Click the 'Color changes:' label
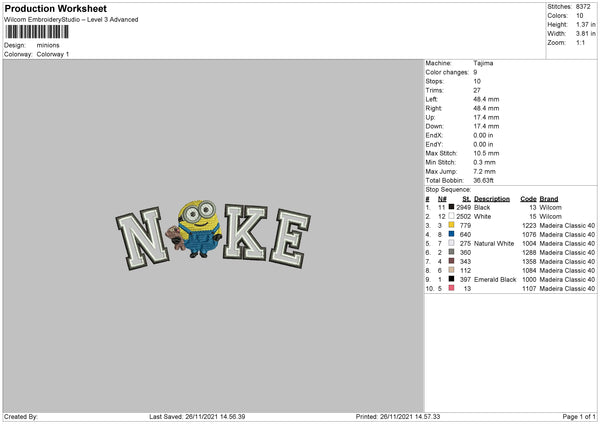Screen dimensions: 600x424 [x=447, y=72]
